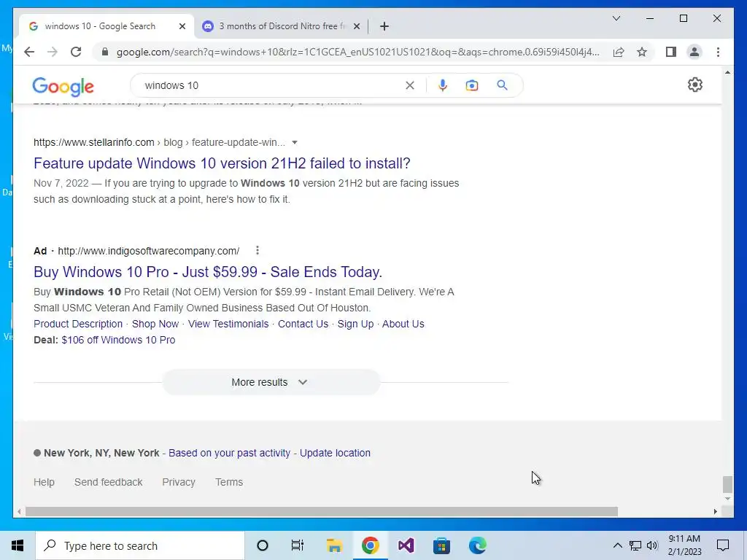
Task: Open the notification center
Action: click(x=723, y=545)
